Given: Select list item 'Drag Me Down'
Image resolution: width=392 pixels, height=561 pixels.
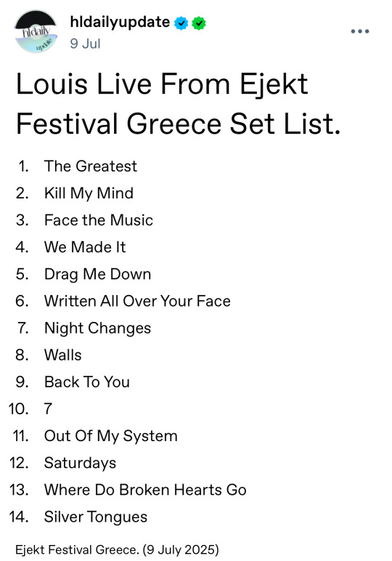Looking at the screenshot, I should (x=97, y=275).
